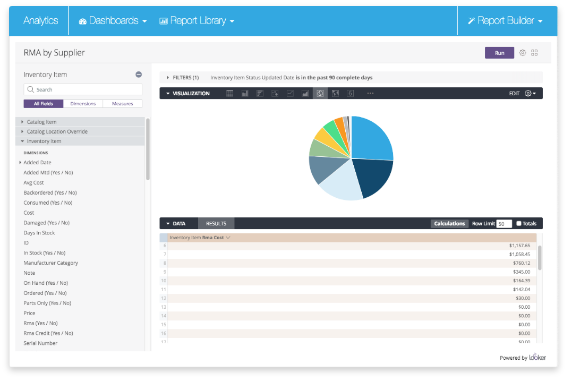Click the field search input
Image resolution: width=568 pixels, height=380 pixels.
pyautogui.click(x=83, y=89)
